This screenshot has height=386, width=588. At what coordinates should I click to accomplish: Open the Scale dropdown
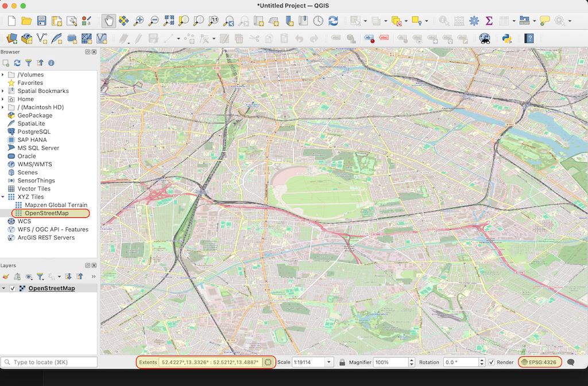pos(329,362)
